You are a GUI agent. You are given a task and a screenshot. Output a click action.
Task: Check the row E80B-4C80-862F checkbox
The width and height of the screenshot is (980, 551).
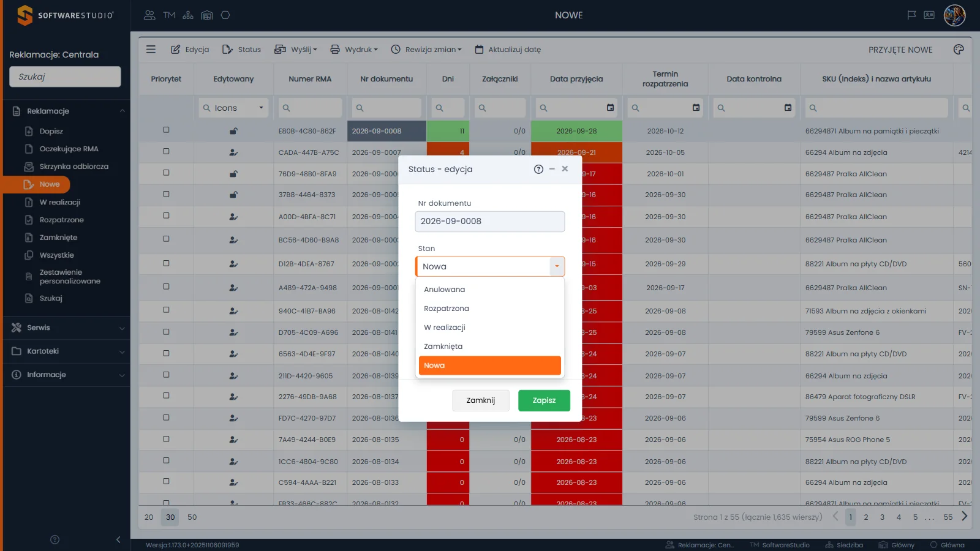point(166,130)
